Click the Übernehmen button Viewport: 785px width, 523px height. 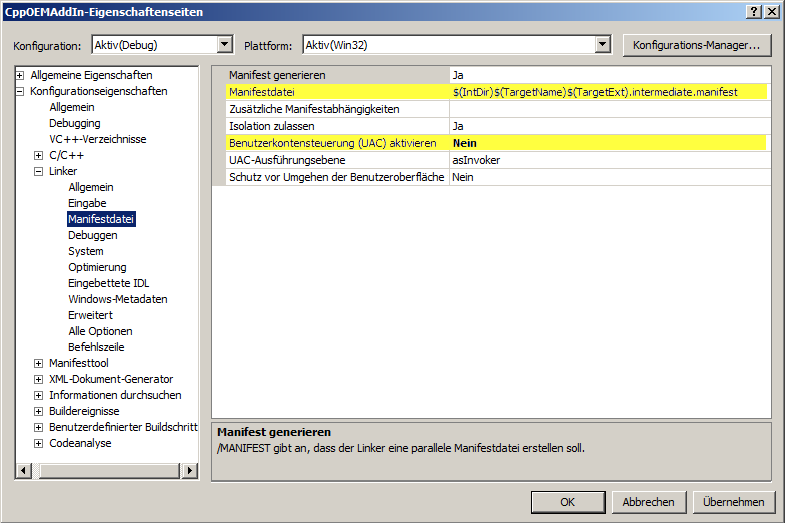point(733,502)
